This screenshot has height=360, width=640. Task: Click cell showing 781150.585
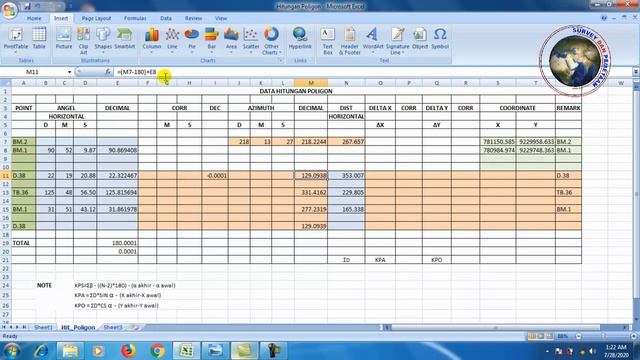pyautogui.click(x=498, y=142)
